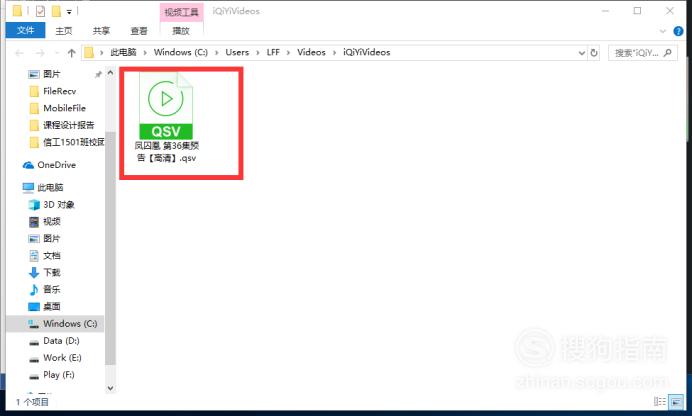Open 文档 in the navigation pane

coord(52,255)
